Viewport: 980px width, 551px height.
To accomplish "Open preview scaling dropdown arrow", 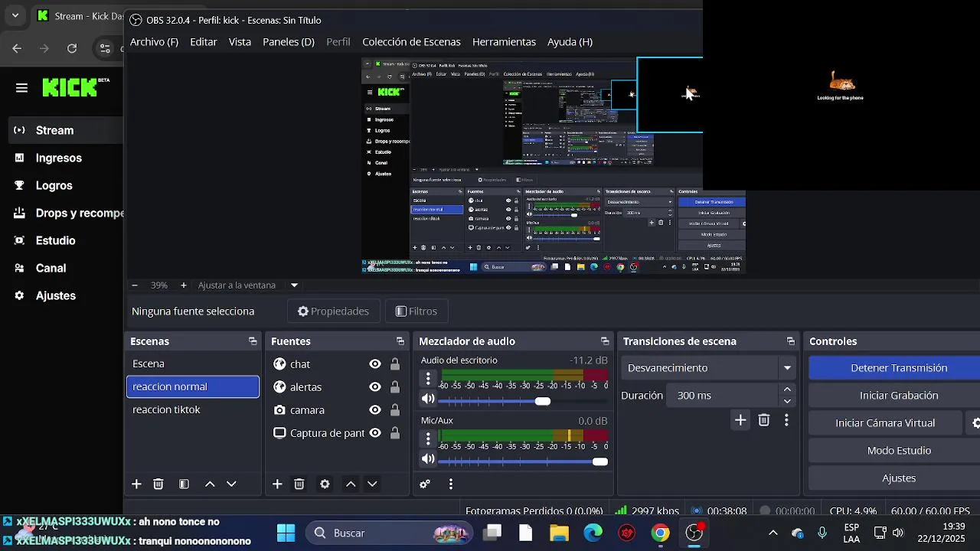I will [294, 285].
